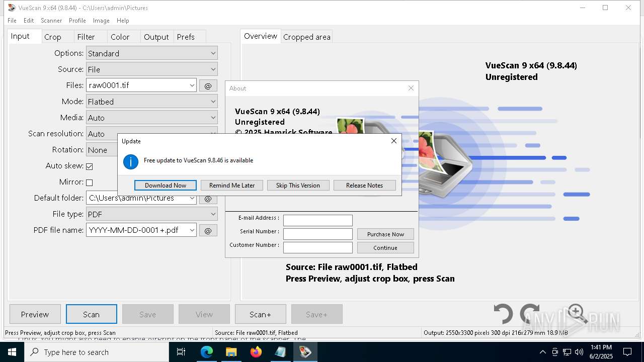Open the Media dropdown showing Auto
Screen dimensions: 644x362
(x=152, y=118)
